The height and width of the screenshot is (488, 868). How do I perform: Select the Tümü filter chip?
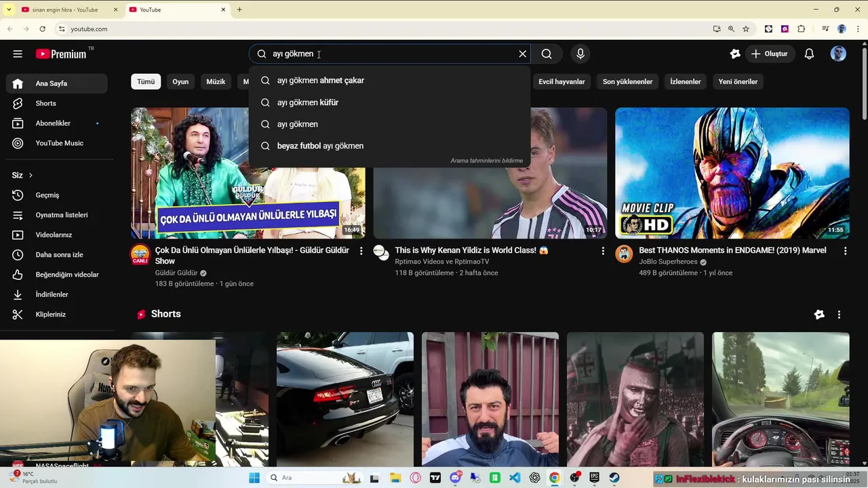(x=146, y=81)
